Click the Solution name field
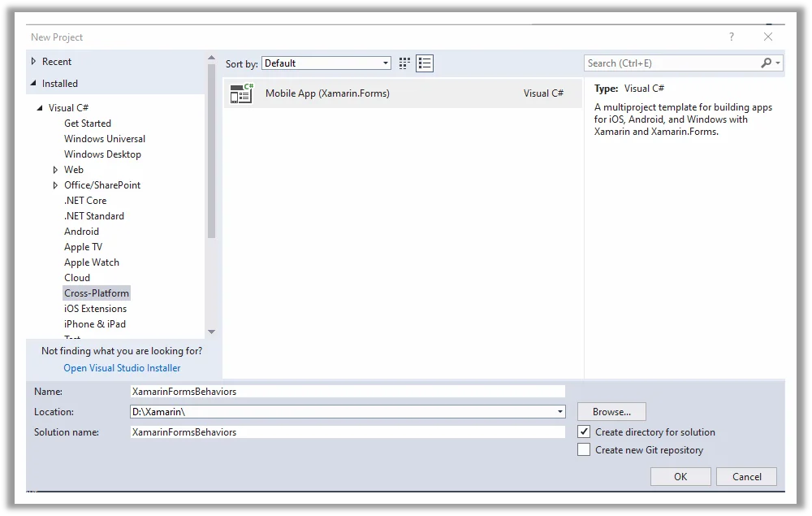812x516 pixels. pyautogui.click(x=348, y=432)
